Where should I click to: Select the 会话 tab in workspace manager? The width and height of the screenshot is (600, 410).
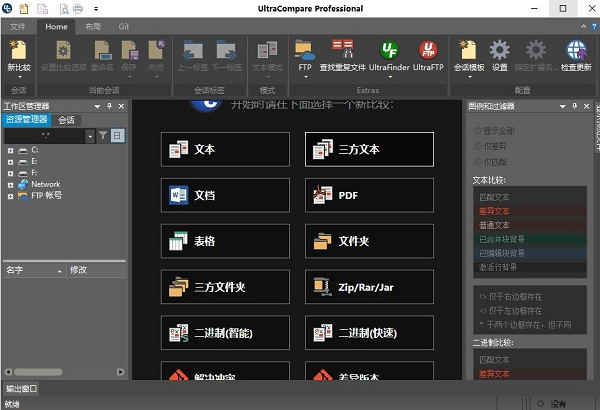pos(66,120)
